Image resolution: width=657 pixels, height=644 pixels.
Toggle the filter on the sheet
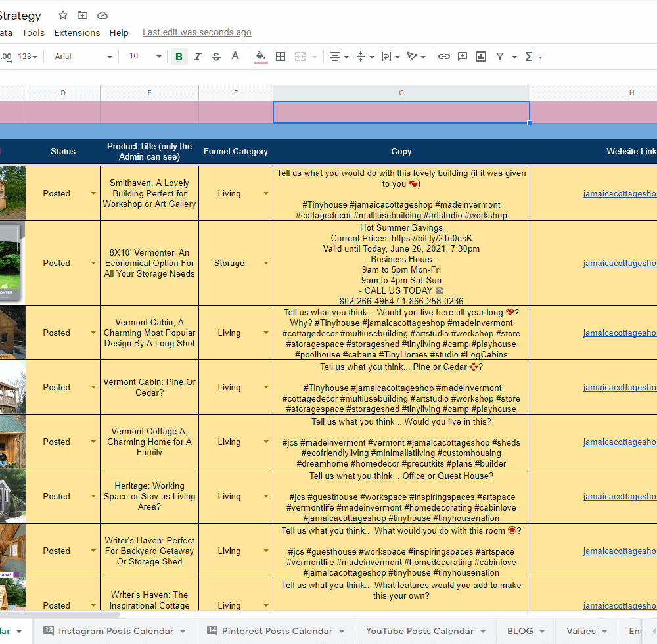[500, 57]
